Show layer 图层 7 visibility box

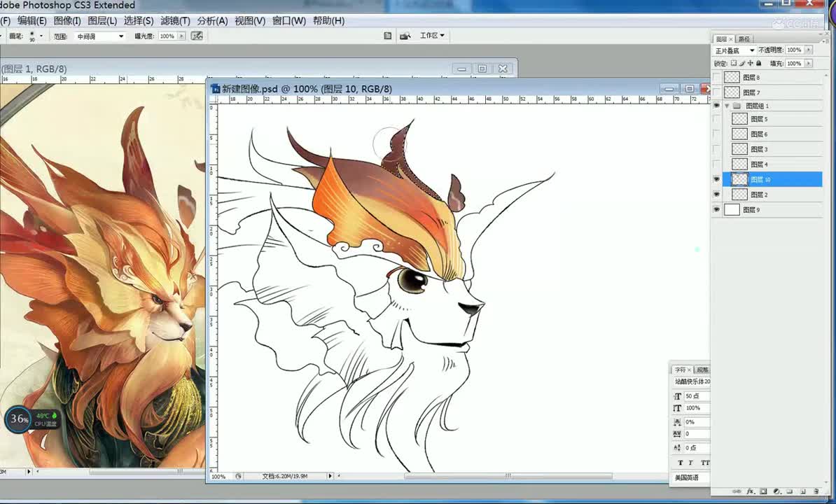tap(716, 92)
